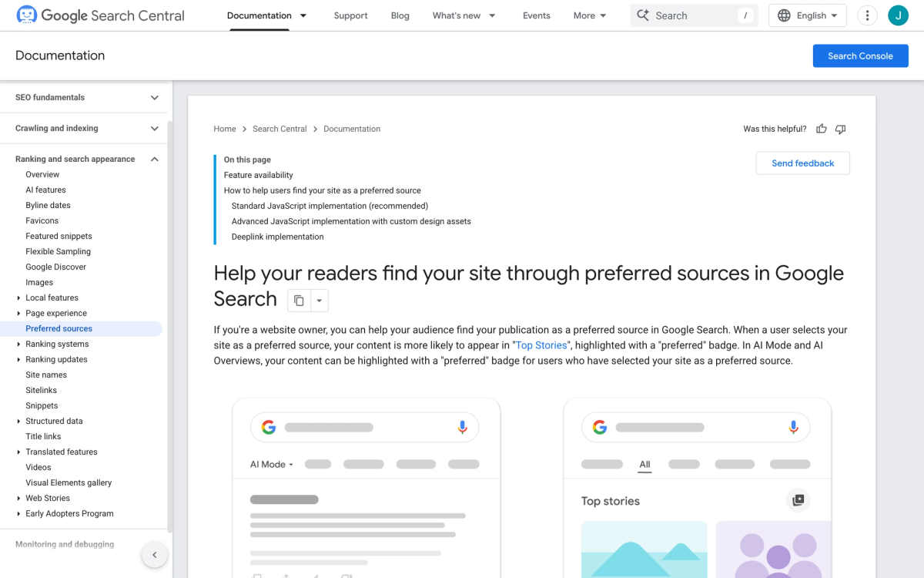Go to the Support tab
The image size is (924, 578).
[x=350, y=15]
